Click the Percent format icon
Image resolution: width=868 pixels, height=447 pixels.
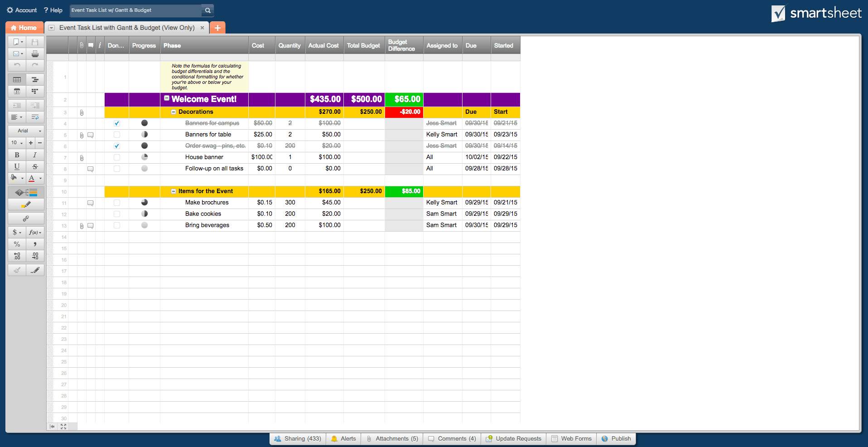[x=17, y=244]
